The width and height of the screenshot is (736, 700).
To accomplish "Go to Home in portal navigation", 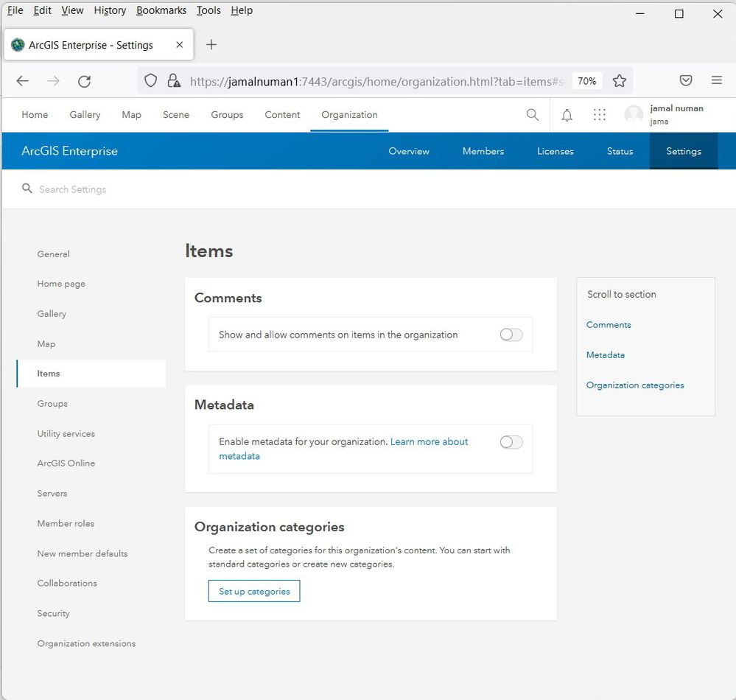I will [x=35, y=114].
